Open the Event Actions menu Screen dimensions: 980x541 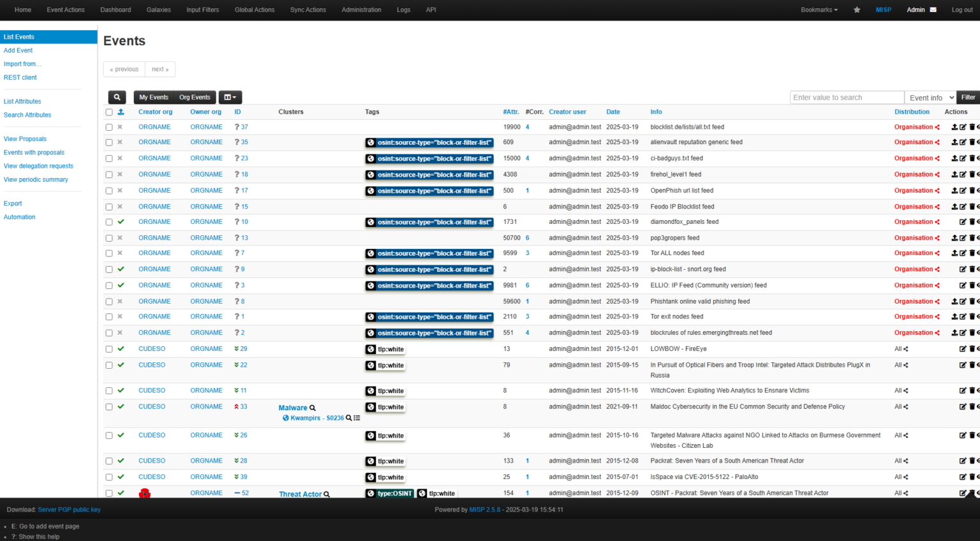point(65,10)
